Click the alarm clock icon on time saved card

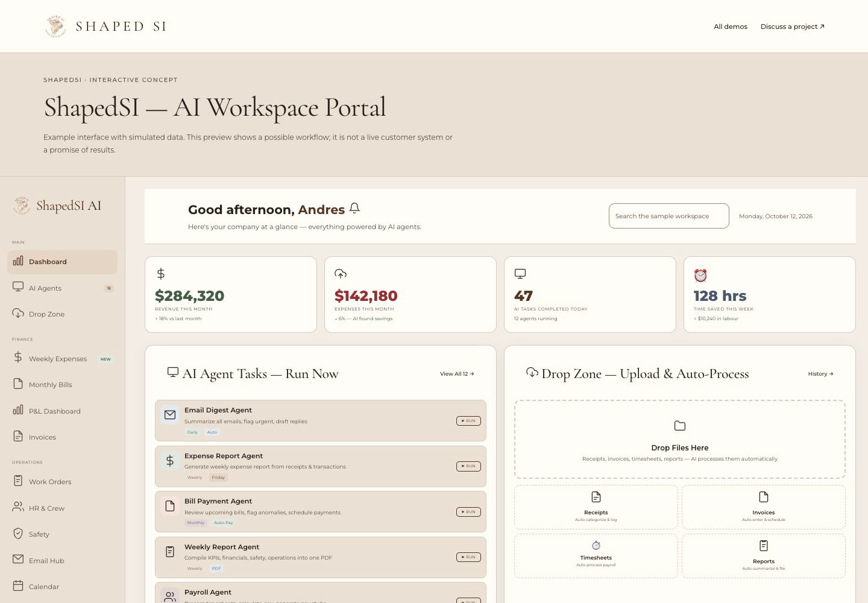coord(700,276)
